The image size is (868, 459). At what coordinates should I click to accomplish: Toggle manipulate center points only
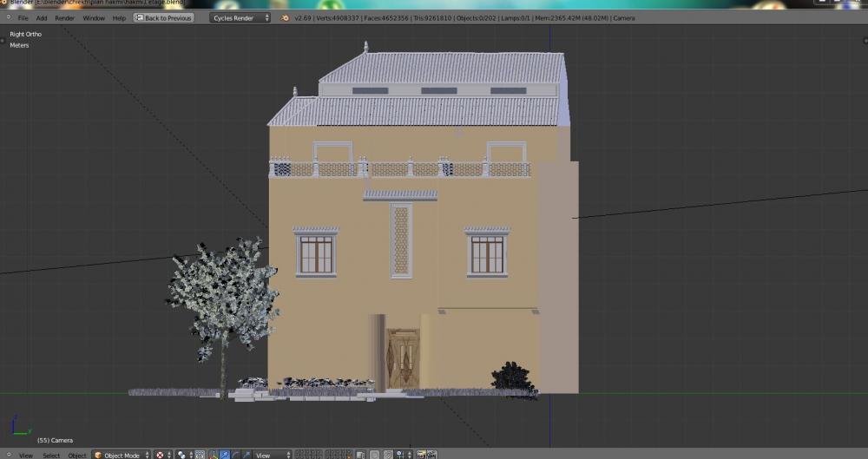point(200,455)
